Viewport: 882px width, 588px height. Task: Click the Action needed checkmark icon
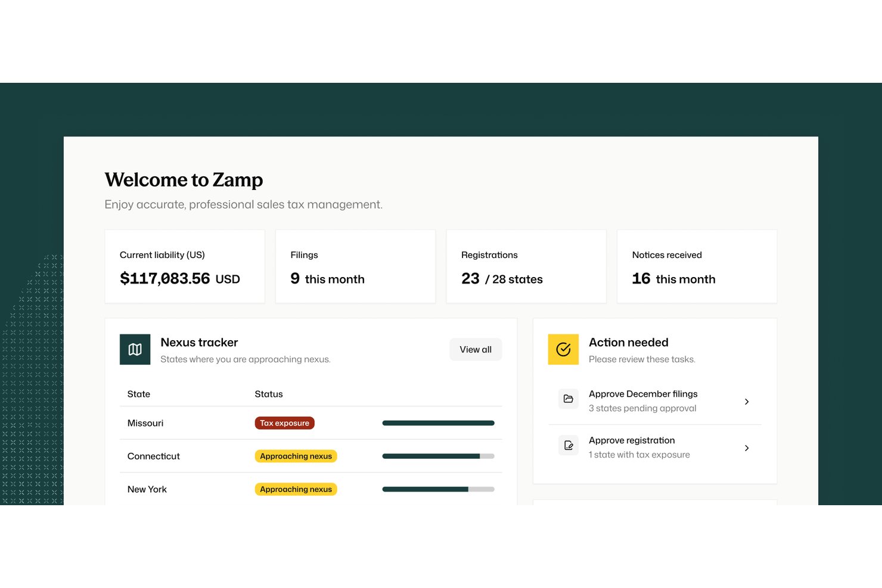[x=563, y=349]
